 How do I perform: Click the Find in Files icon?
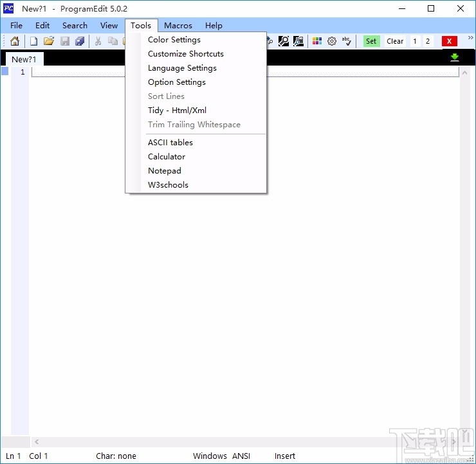298,41
